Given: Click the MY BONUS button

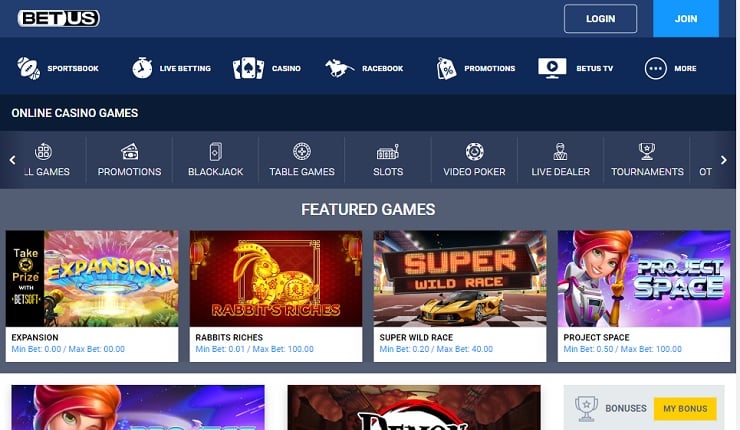Looking at the screenshot, I should point(685,409).
